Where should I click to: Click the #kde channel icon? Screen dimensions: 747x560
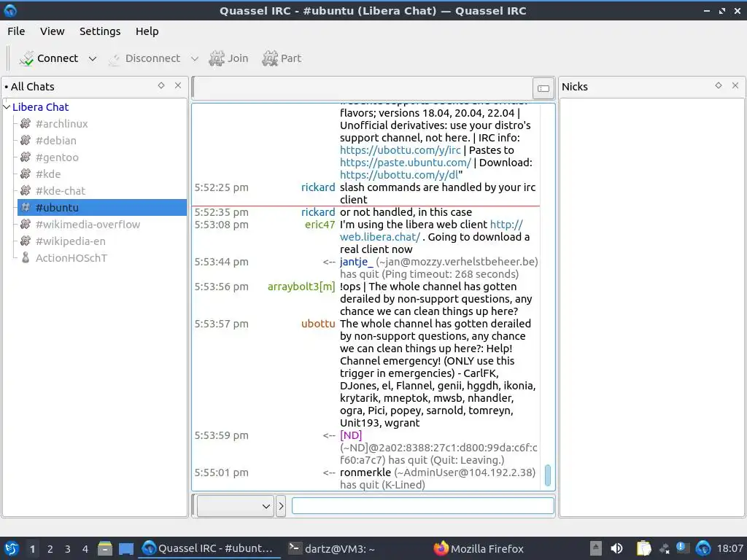[26, 174]
